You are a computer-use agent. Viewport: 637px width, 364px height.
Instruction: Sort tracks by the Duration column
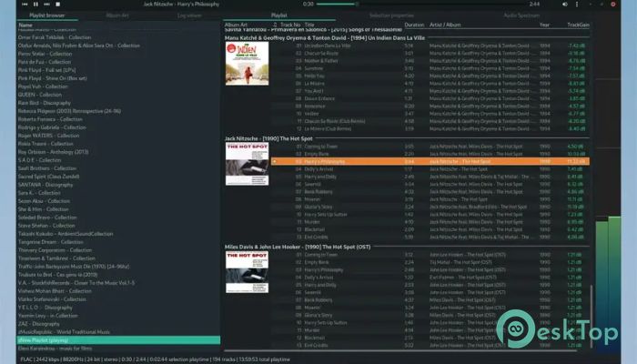click(x=414, y=25)
